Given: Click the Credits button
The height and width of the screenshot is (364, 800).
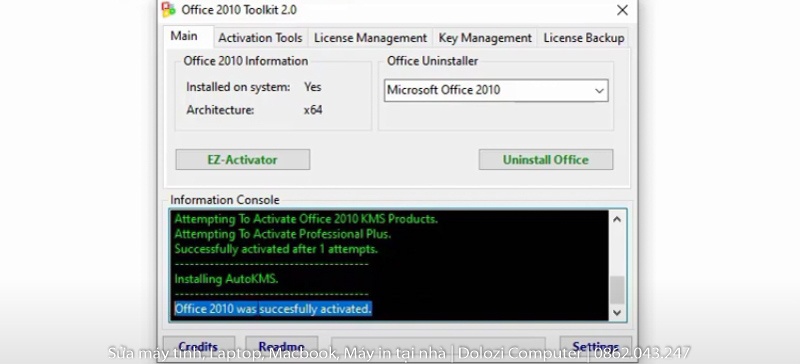Looking at the screenshot, I should (x=198, y=347).
